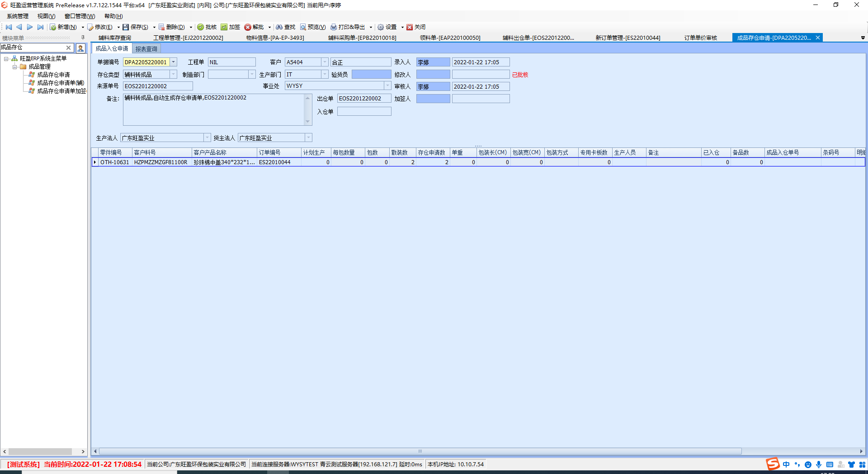Open the 窗口管理(W) menu
The height and width of the screenshot is (474, 868).
80,16
